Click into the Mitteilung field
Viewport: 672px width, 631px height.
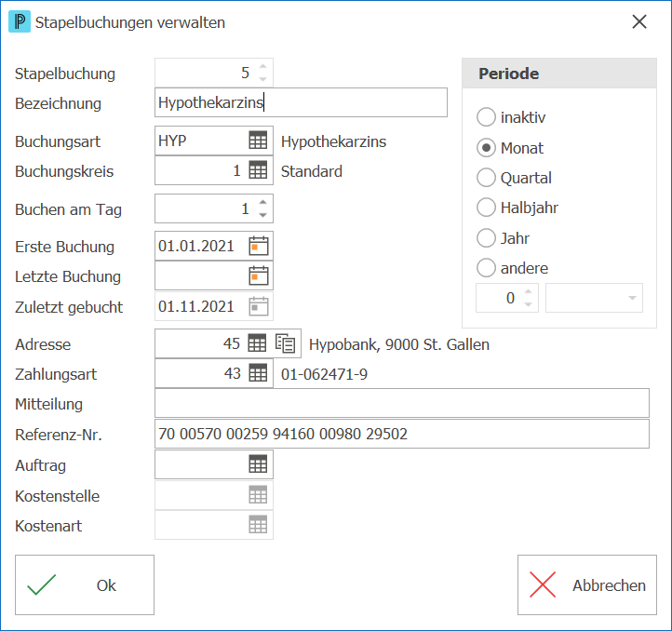402,403
